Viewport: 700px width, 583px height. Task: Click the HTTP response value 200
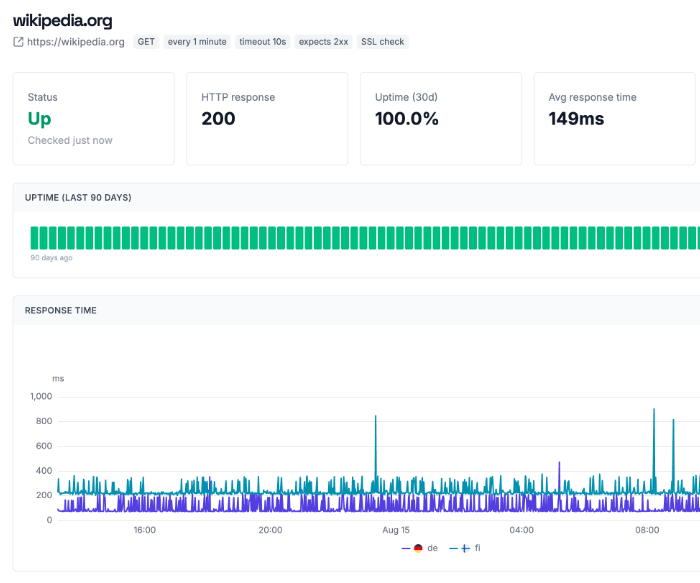tap(218, 119)
